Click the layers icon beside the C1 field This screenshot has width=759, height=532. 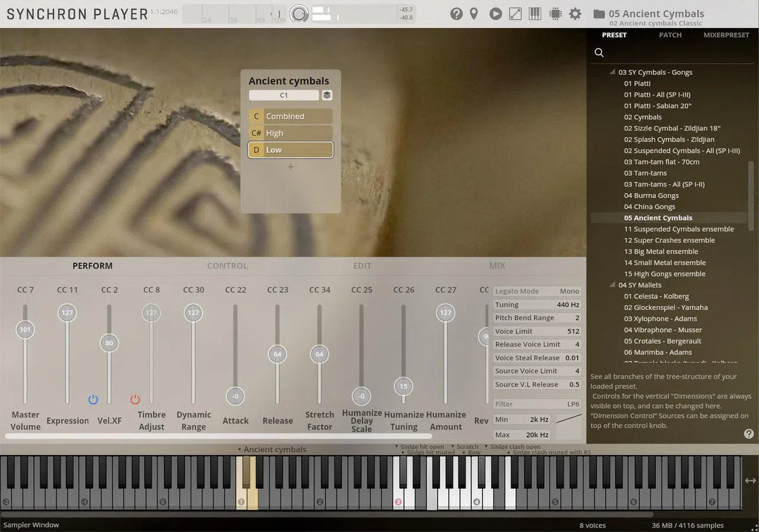click(x=326, y=95)
